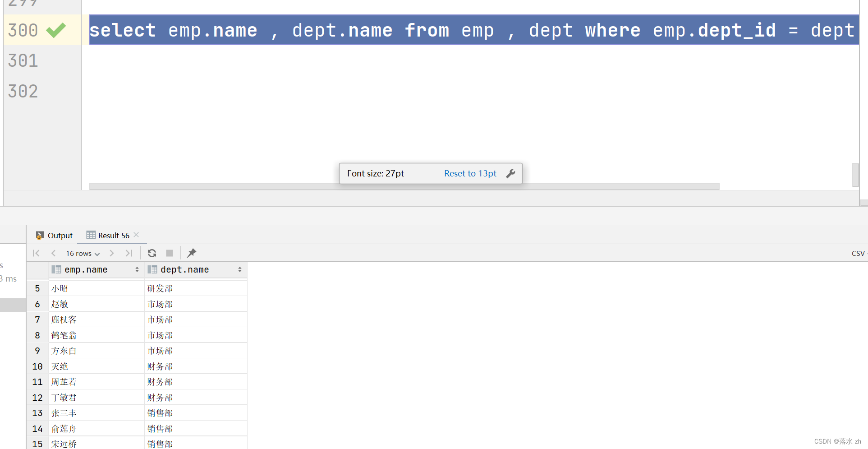868x449 pixels.
Task: Select cell with employee 灭绝
Action: (96, 366)
